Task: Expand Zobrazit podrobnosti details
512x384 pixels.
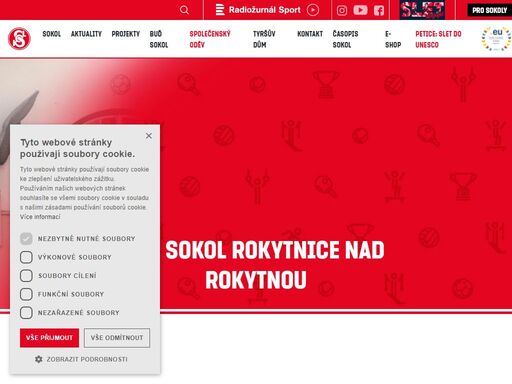Action: click(x=87, y=359)
